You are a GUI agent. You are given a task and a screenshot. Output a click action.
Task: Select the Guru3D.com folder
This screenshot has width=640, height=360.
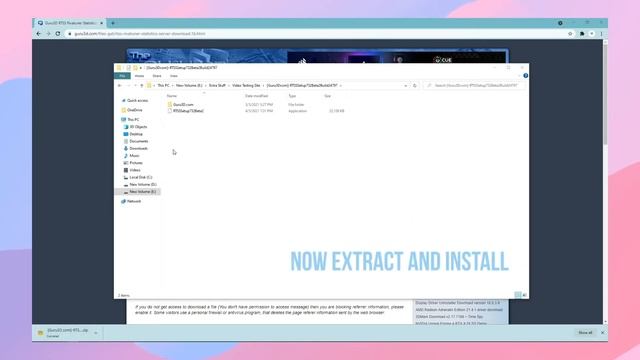pos(182,104)
